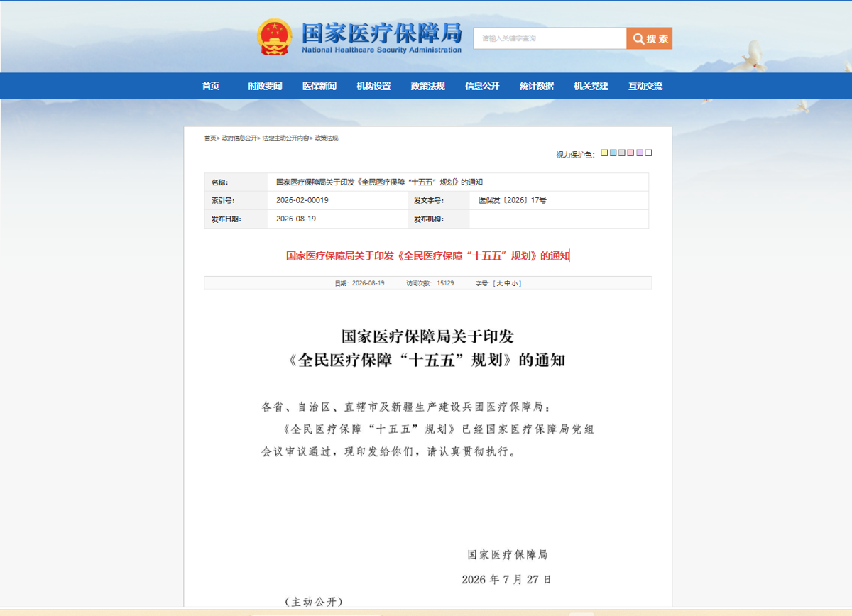The width and height of the screenshot is (852, 616).
Task: Set font size to 小
Action: click(x=516, y=283)
